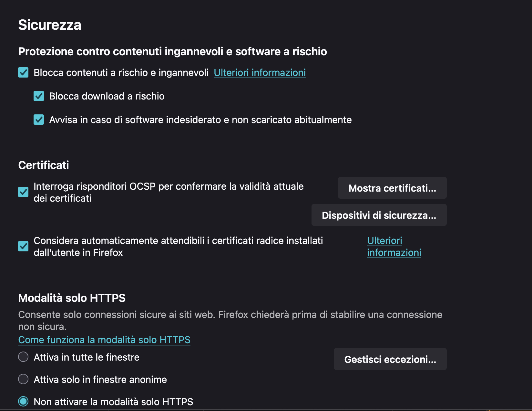Viewport: 532px width, 411px height.
Task: Choose Attiva solo in finestre anonime option
Action: click(23, 379)
